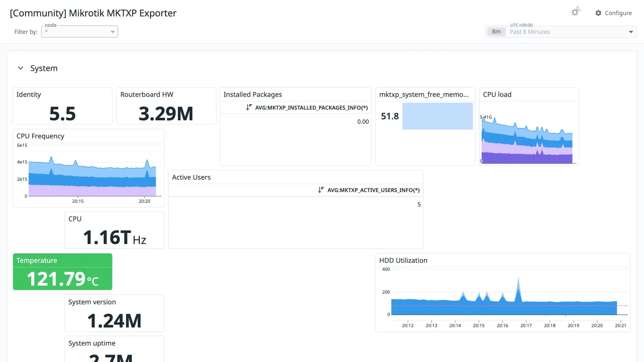Sort Installed Packages by the sort icon
The height and width of the screenshot is (362, 644).
pos(249,107)
